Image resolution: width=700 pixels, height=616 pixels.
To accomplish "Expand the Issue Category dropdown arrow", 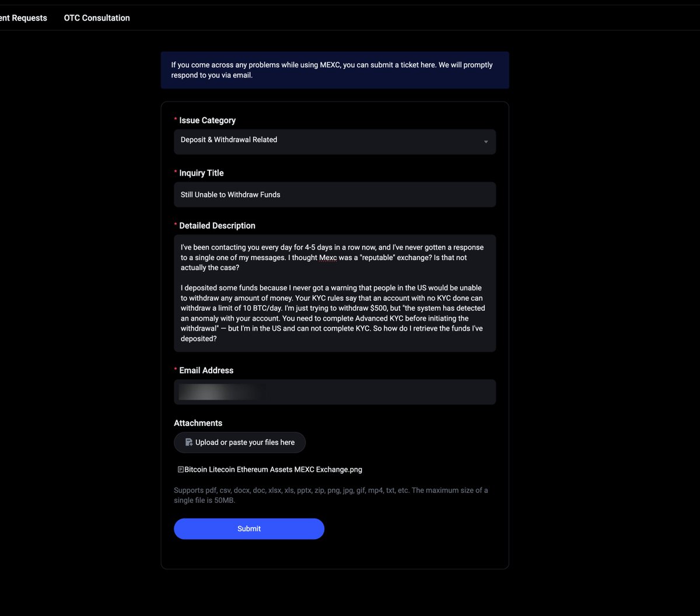I will (x=485, y=142).
